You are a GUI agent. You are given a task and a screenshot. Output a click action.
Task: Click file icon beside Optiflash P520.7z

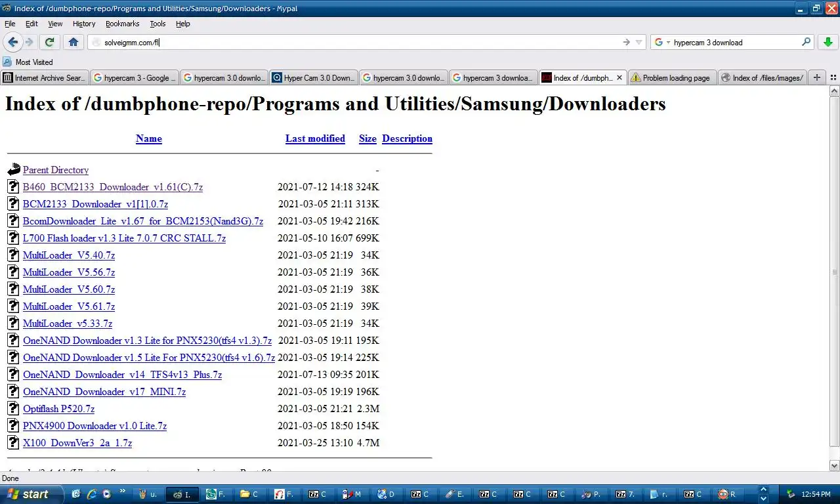tap(14, 409)
